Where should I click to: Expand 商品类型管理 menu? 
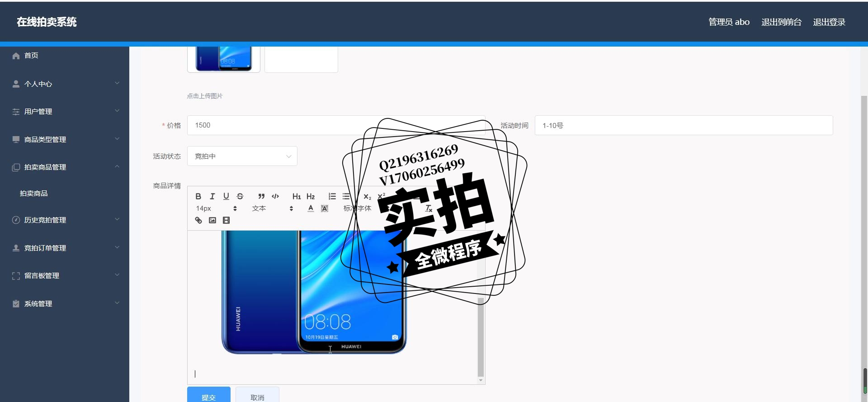(65, 139)
